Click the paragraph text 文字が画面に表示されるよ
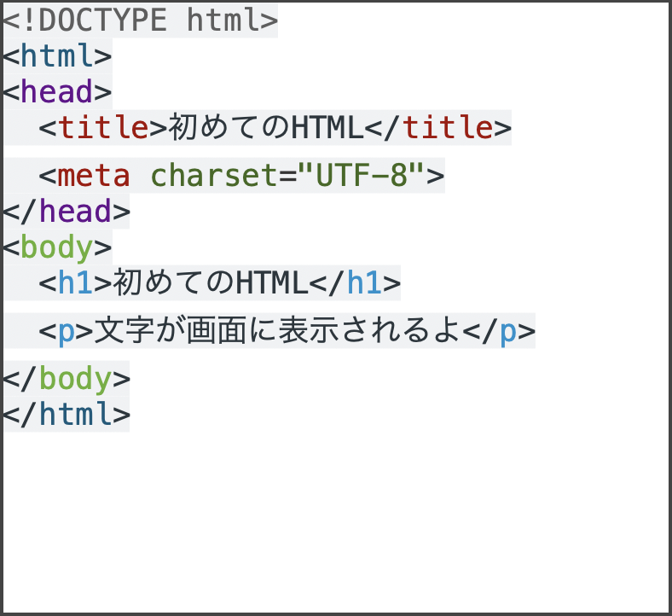The width and height of the screenshot is (672, 616). (277, 330)
